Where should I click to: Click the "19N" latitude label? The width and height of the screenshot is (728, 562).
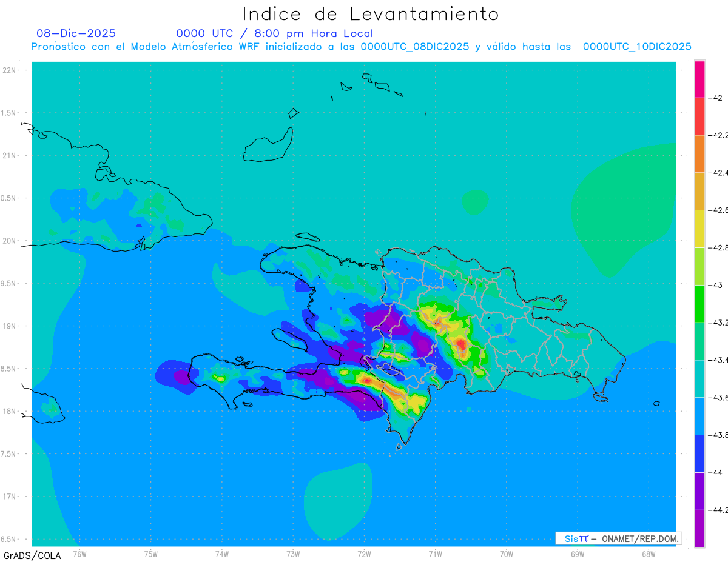(10, 326)
